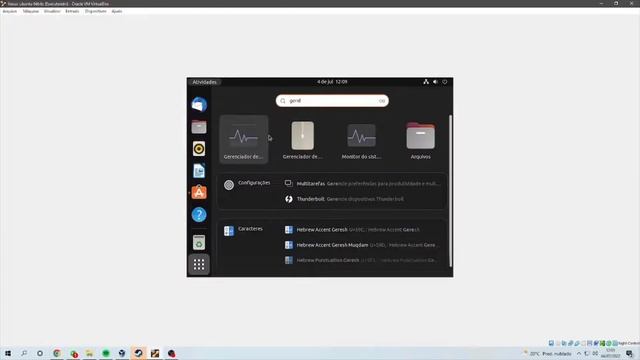
Task: Click the Atividades button in top bar
Action: pos(204,82)
